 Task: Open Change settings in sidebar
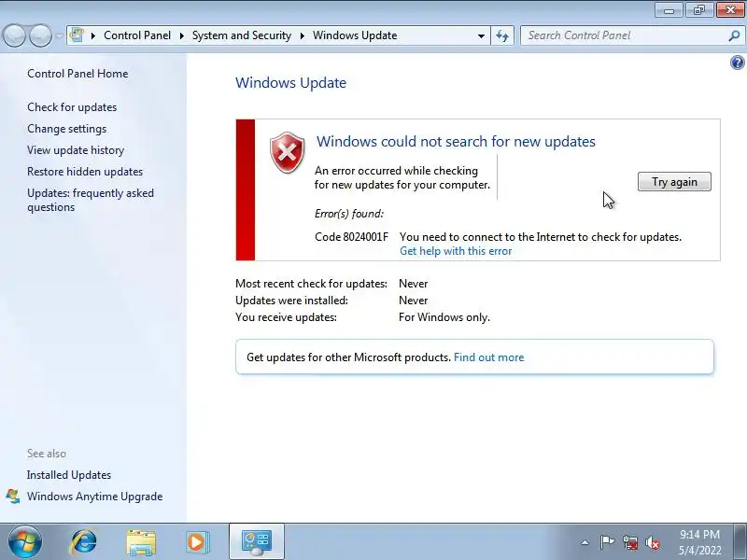[x=66, y=129]
